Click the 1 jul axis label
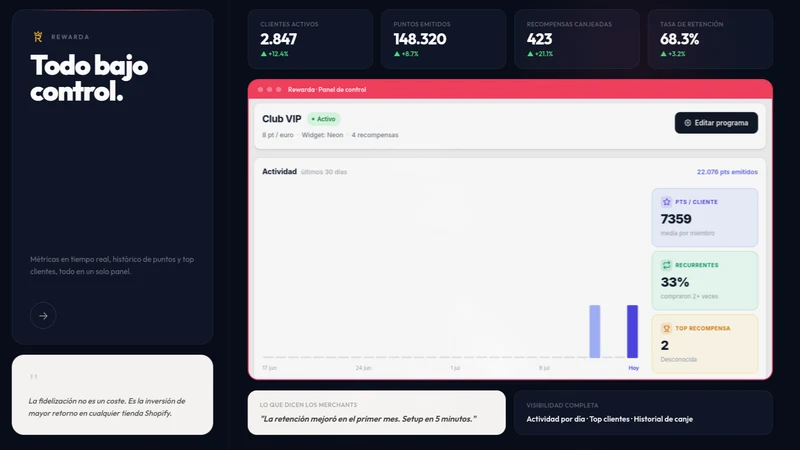Viewport: 800px width, 450px height. click(x=455, y=368)
